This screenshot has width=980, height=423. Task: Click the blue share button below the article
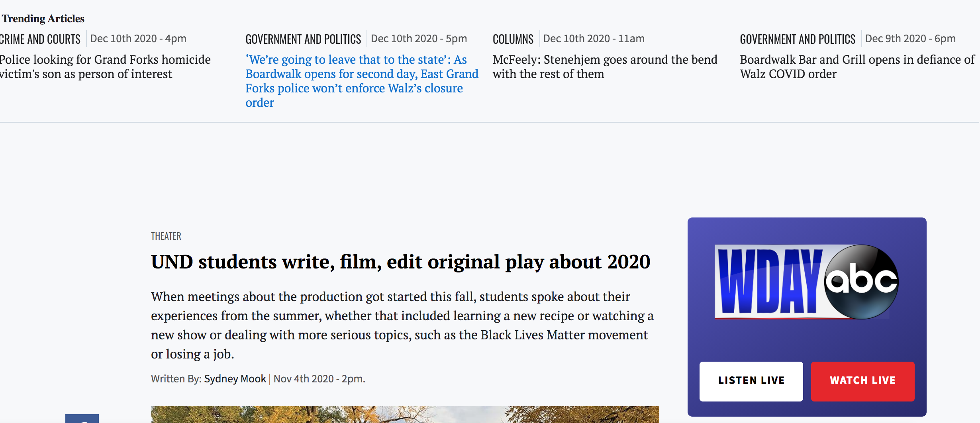point(82,419)
